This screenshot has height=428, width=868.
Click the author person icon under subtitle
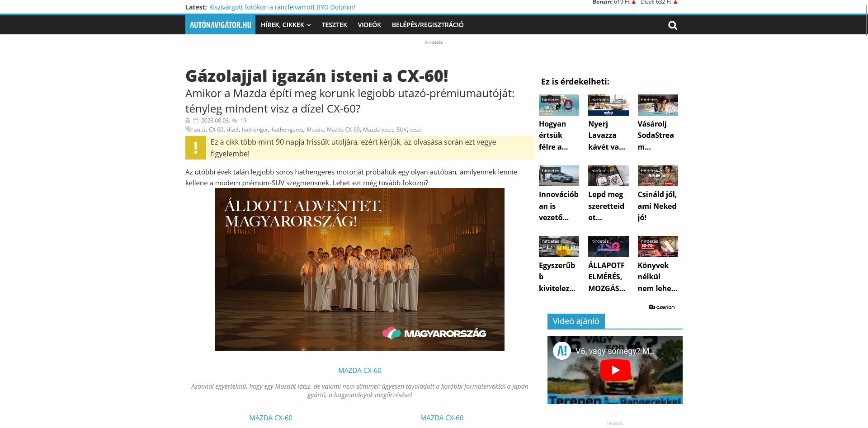point(188,120)
